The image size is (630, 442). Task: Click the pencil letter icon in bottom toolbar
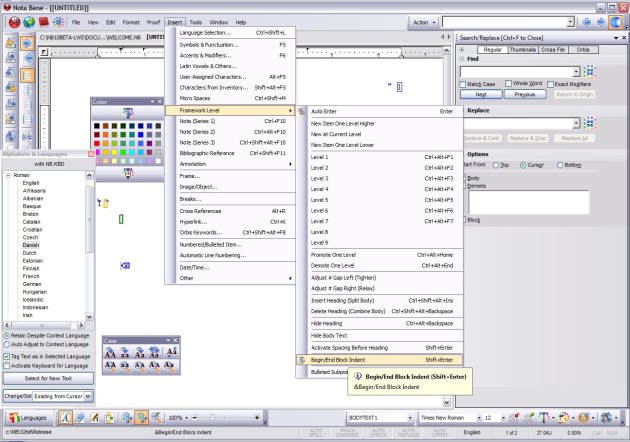[95, 418]
